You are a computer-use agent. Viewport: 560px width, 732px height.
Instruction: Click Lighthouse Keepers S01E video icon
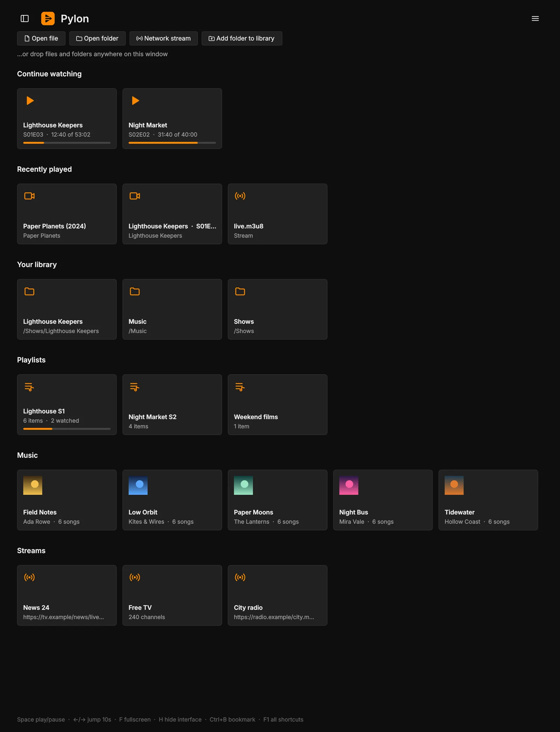click(x=135, y=196)
